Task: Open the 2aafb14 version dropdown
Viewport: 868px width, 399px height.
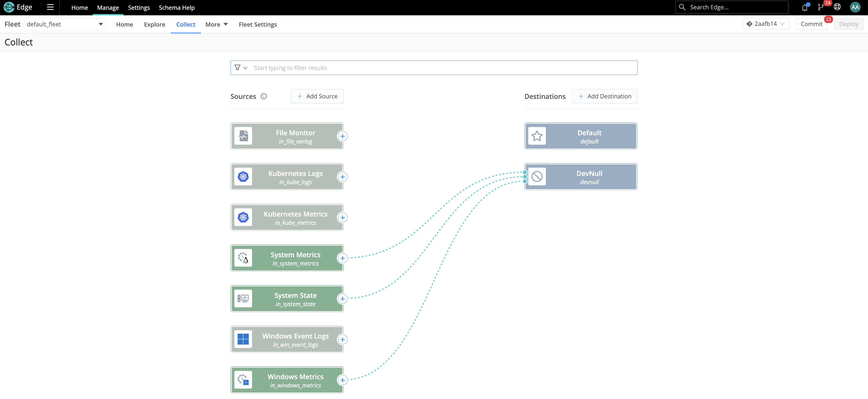Action: click(x=765, y=24)
